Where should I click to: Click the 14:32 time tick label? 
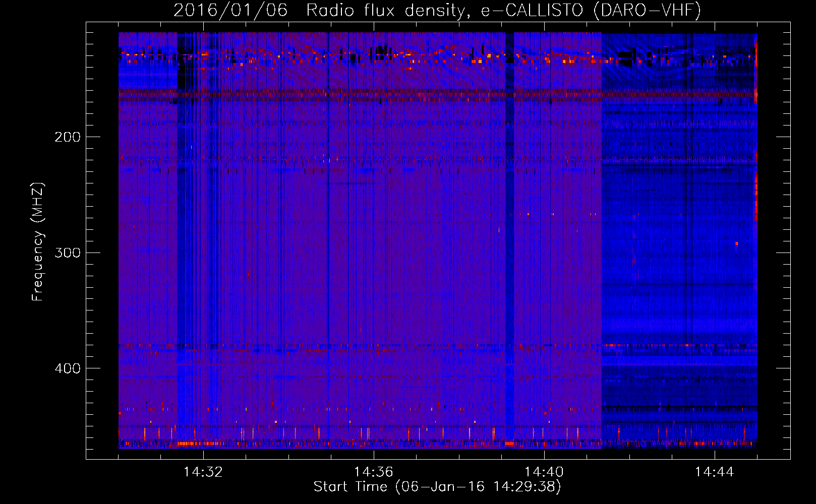click(x=203, y=472)
